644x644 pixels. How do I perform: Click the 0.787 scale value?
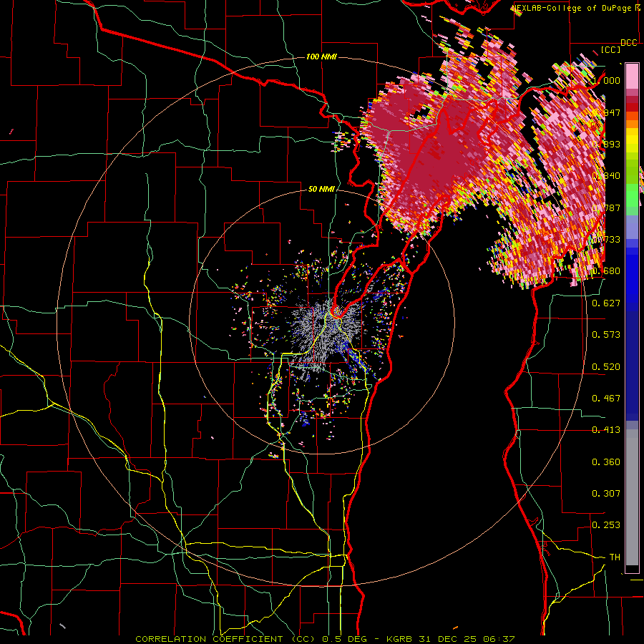(x=606, y=208)
